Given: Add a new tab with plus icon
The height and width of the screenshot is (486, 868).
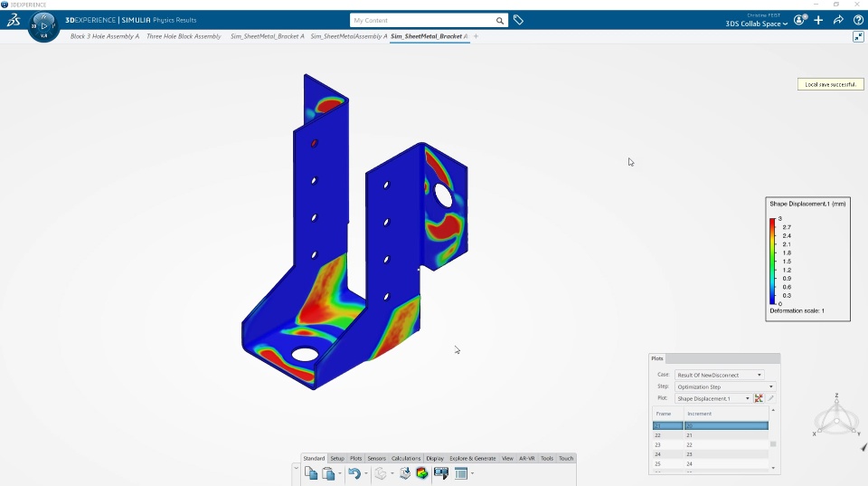Looking at the screenshot, I should coord(476,36).
